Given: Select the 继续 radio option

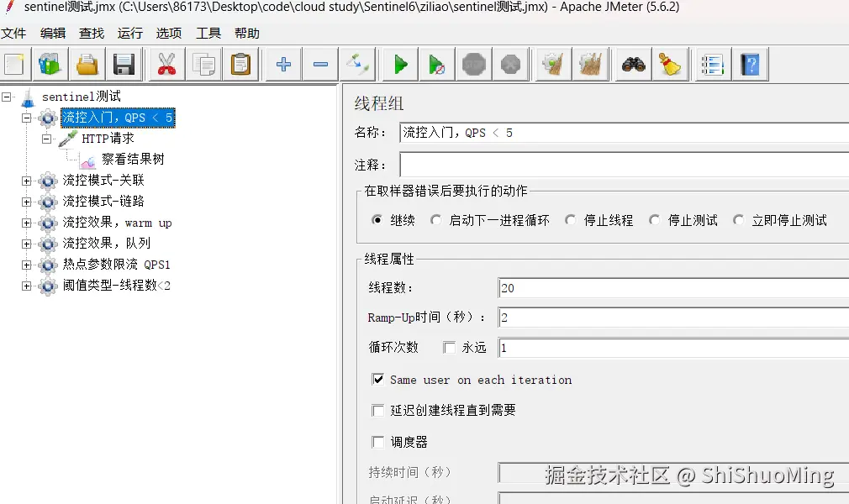Looking at the screenshot, I should (x=377, y=220).
